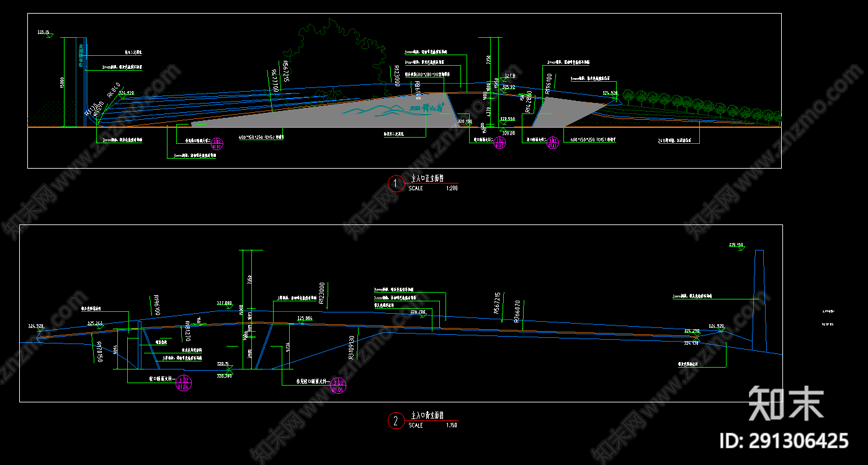The height and width of the screenshot is (465, 868).
Task: Select the 325.244 elevation value
Action: click(95, 323)
